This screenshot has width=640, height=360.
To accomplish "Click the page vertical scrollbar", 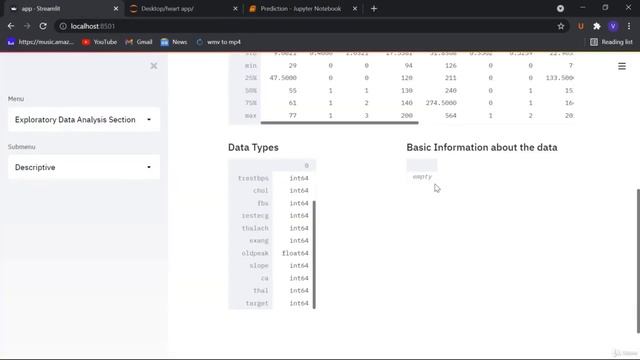I will [x=638, y=261].
